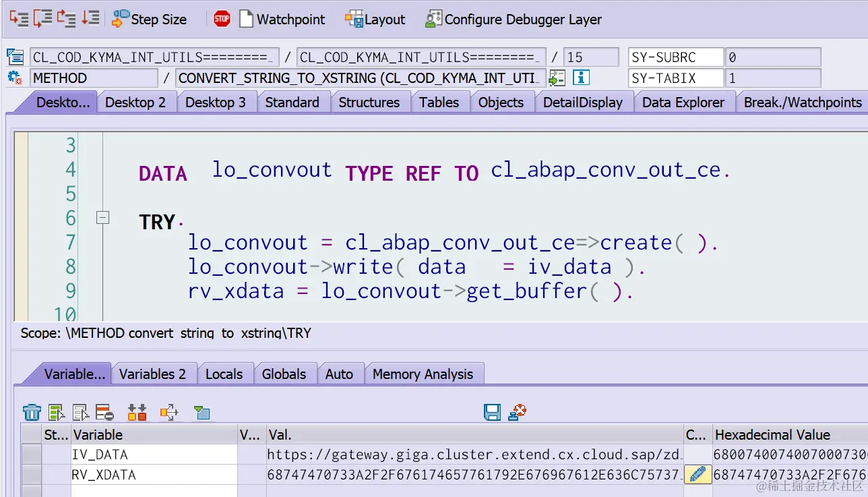Image resolution: width=868 pixels, height=497 pixels.
Task: Click the filter funnel icon
Action: coord(201,412)
